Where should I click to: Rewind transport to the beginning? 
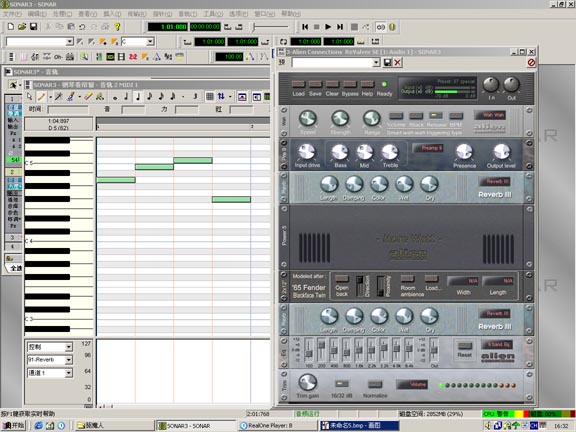coord(305,27)
